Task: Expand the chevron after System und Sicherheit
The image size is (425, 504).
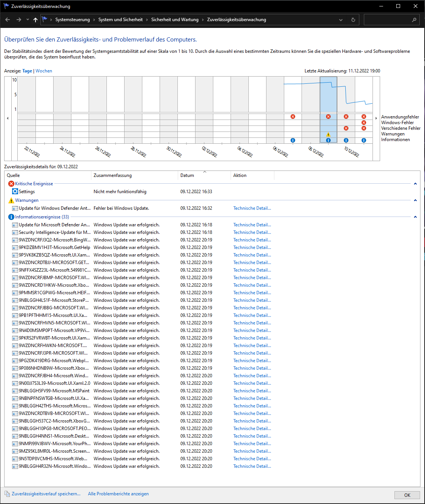Action: pos(147,20)
